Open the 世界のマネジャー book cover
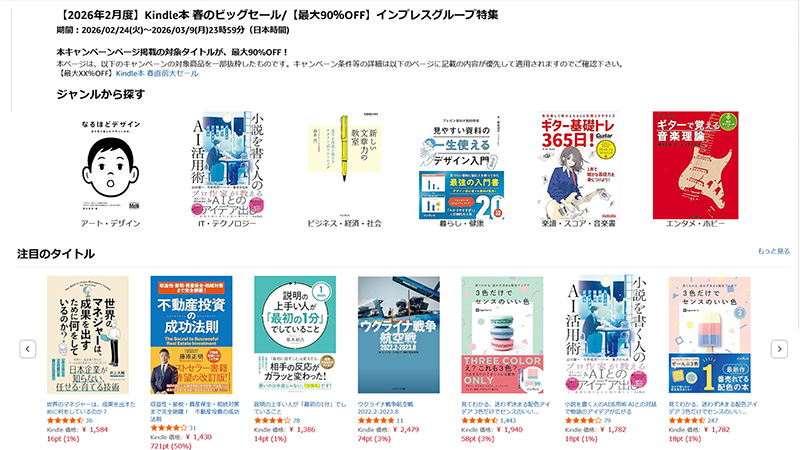The height and width of the screenshot is (450, 800). (88, 335)
